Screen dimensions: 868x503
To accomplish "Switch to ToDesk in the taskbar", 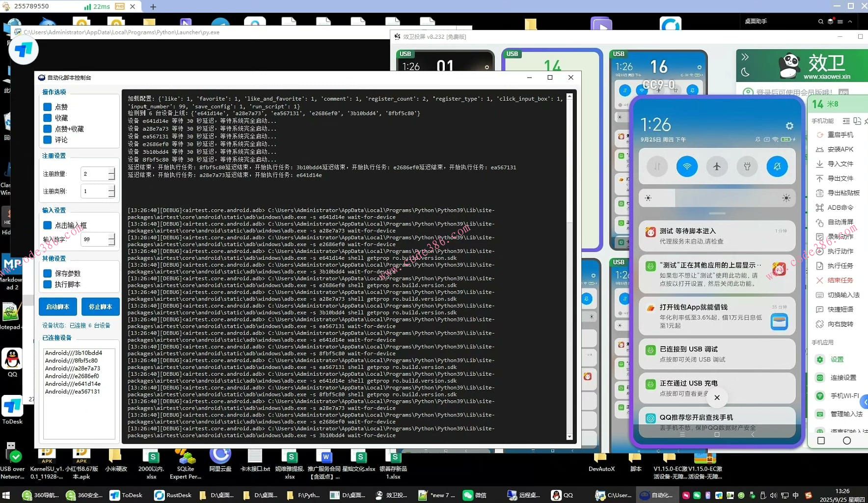I will [x=126, y=495].
